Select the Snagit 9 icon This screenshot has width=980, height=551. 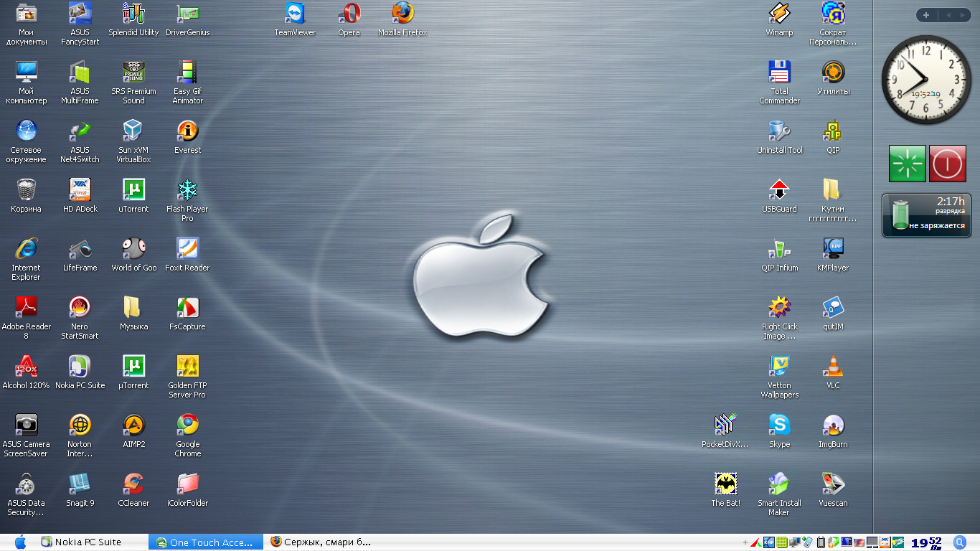pyautogui.click(x=80, y=484)
